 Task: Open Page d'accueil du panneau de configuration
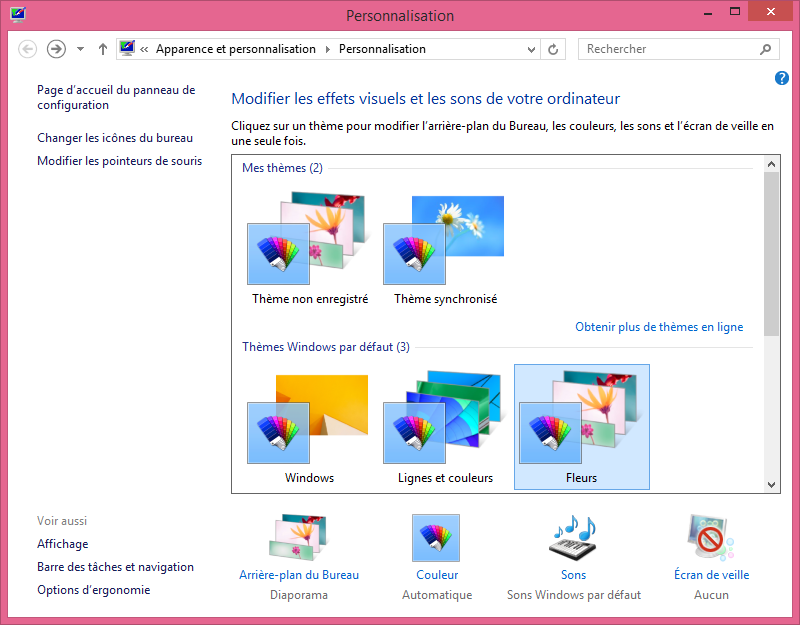pyautogui.click(x=116, y=97)
